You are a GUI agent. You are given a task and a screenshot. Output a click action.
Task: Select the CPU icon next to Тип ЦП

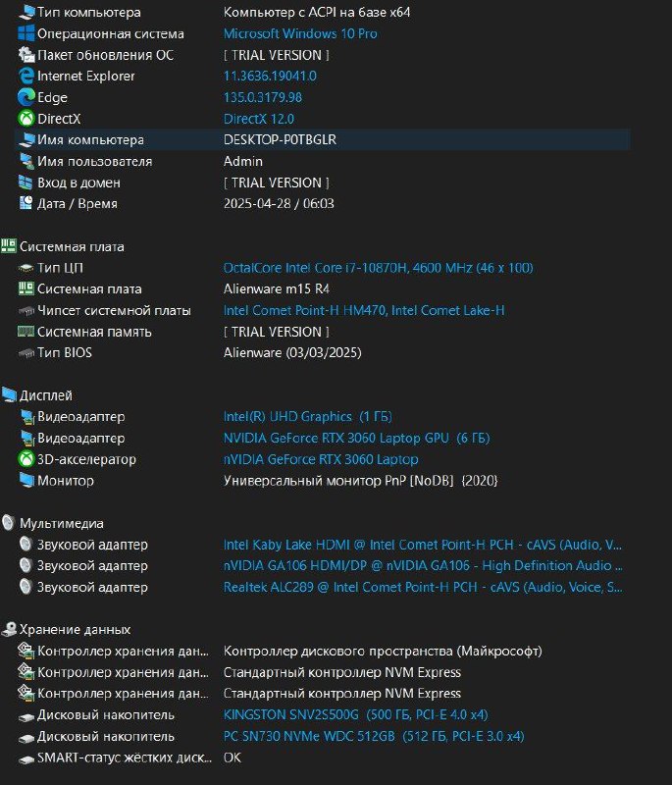point(26,268)
